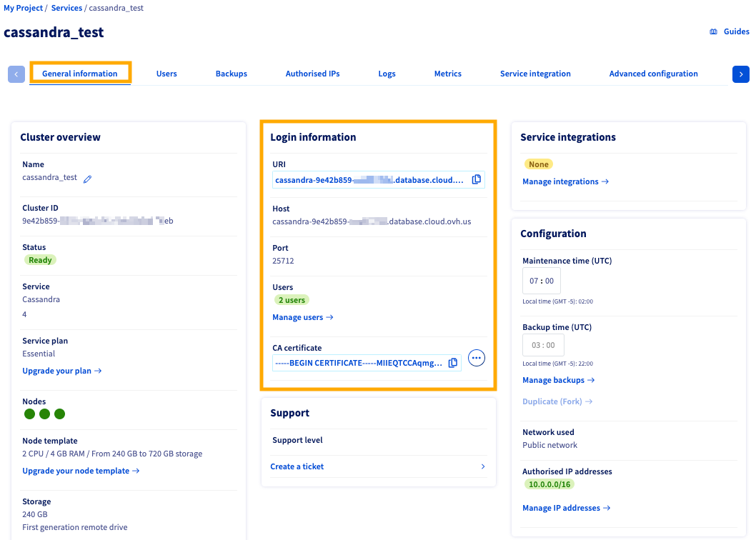Open Manage users

299,317
